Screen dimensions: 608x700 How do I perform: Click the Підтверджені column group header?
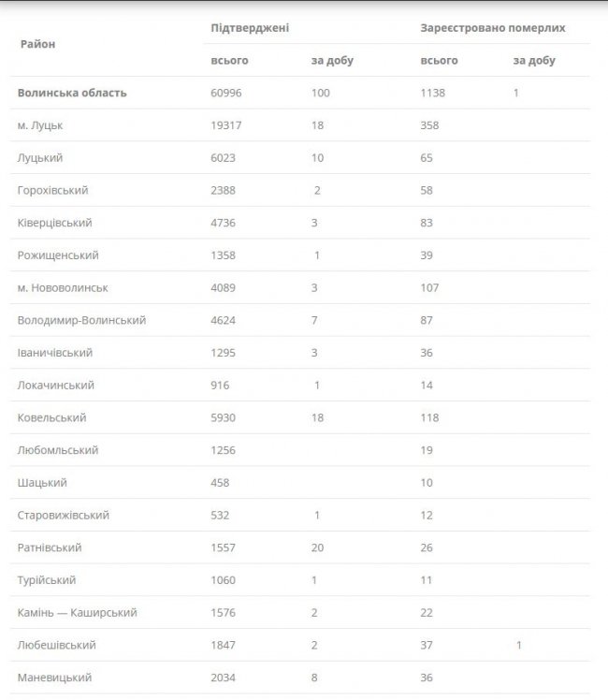pos(250,28)
